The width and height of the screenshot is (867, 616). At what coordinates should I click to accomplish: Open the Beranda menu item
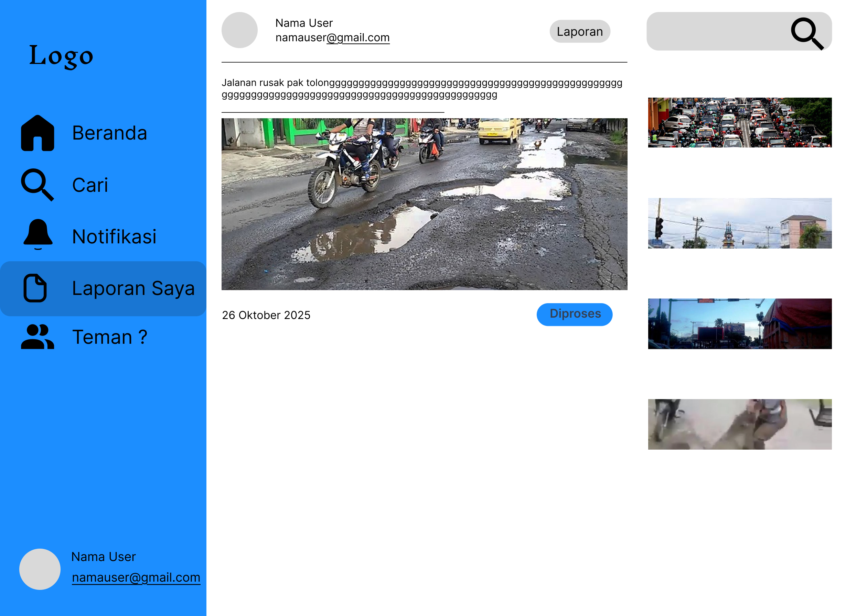coord(109,133)
